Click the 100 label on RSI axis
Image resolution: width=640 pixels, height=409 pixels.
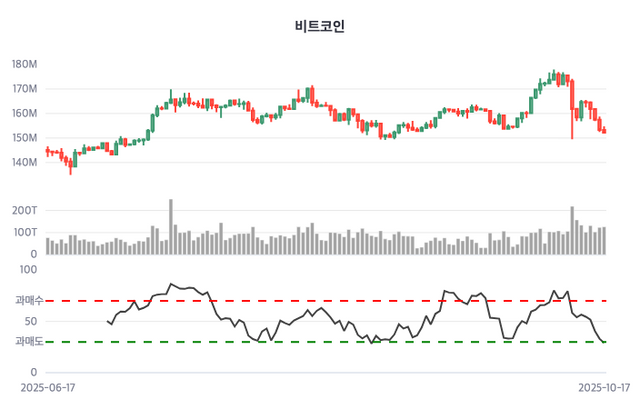pos(28,269)
